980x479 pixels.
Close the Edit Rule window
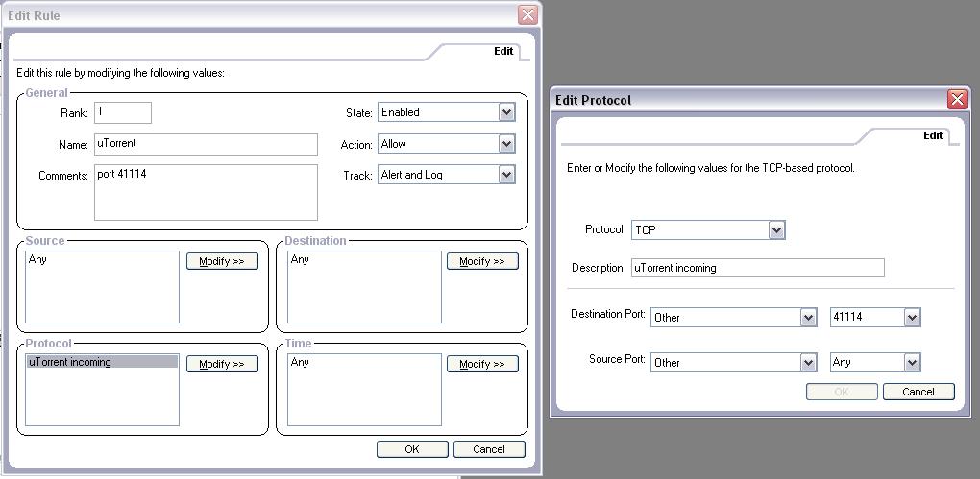point(528,15)
